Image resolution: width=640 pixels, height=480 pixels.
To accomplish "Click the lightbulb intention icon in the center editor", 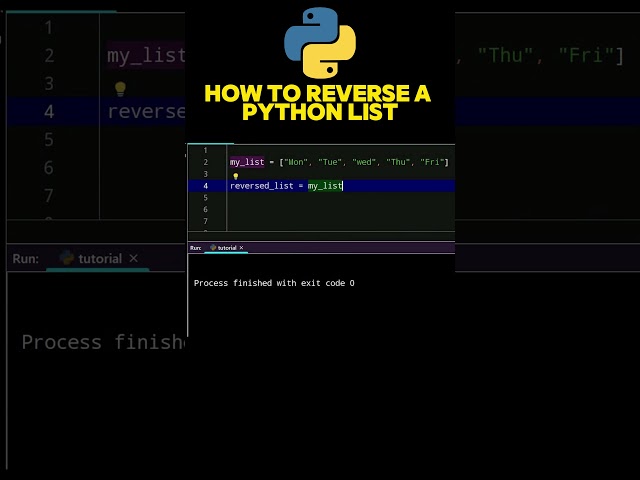I will (x=236, y=176).
